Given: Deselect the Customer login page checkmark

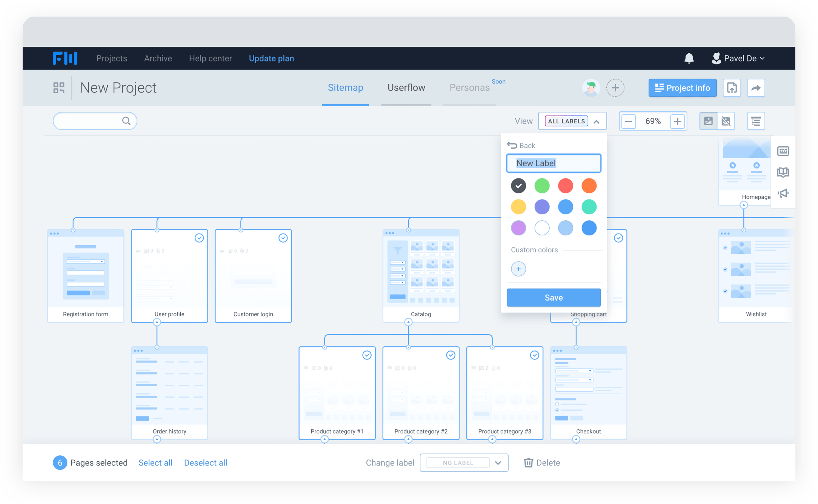Looking at the screenshot, I should click(x=283, y=238).
